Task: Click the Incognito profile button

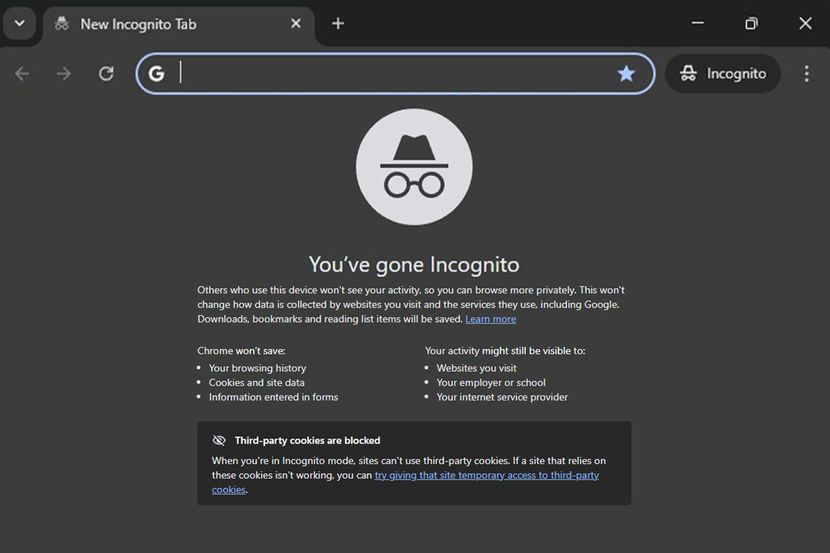Action: pos(723,74)
